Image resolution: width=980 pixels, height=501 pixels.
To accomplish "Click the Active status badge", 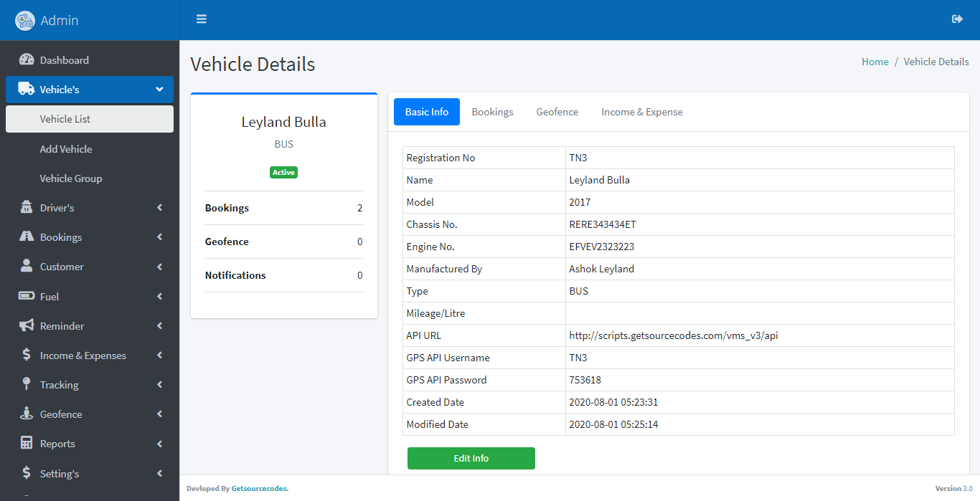I will (x=284, y=172).
